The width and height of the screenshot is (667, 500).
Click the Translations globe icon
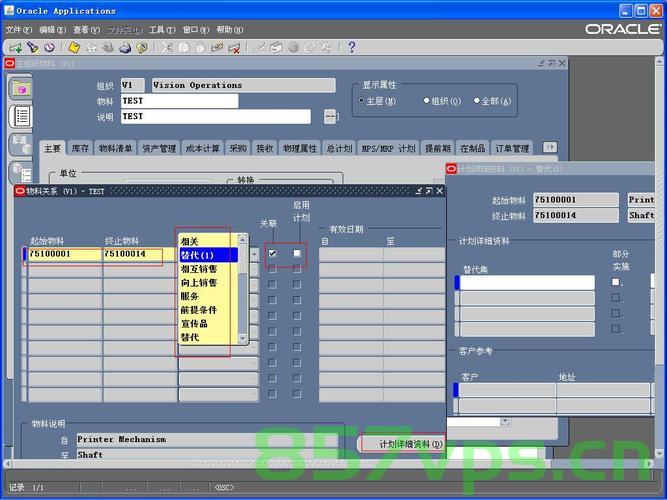pyautogui.click(x=293, y=48)
